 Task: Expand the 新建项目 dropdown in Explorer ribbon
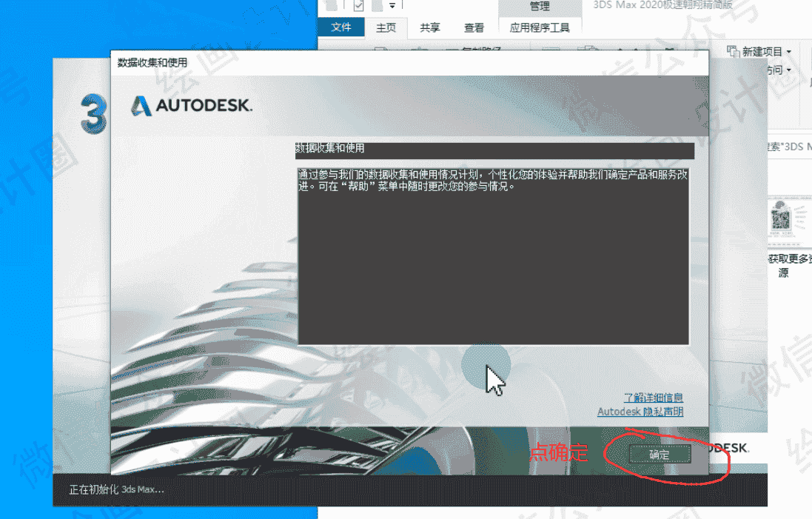[789, 51]
